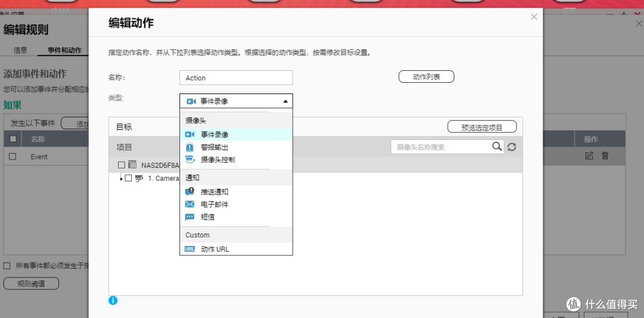
Task: Click the Event row name text
Action: coord(39,157)
